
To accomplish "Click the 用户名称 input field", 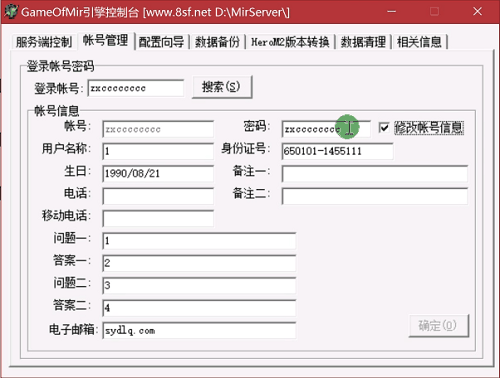I will [x=158, y=151].
